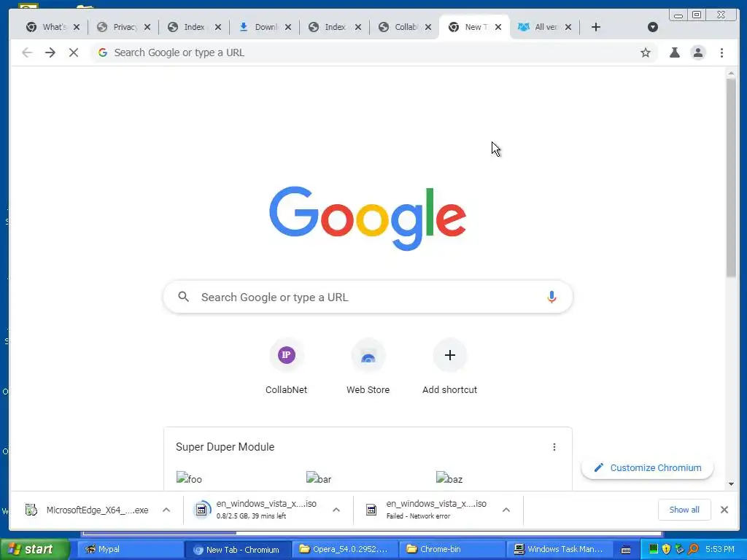Customize Chromium appearance
Image resolution: width=747 pixels, height=560 pixels.
click(x=648, y=467)
